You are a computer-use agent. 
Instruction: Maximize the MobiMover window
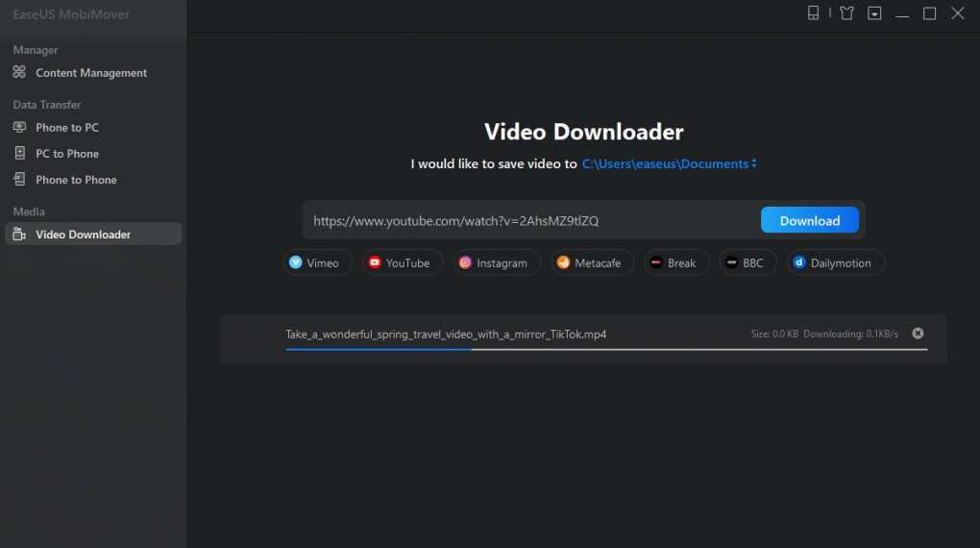[929, 13]
